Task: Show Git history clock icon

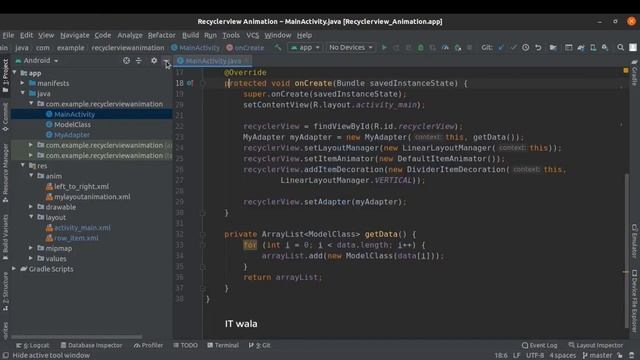Action: [526, 48]
